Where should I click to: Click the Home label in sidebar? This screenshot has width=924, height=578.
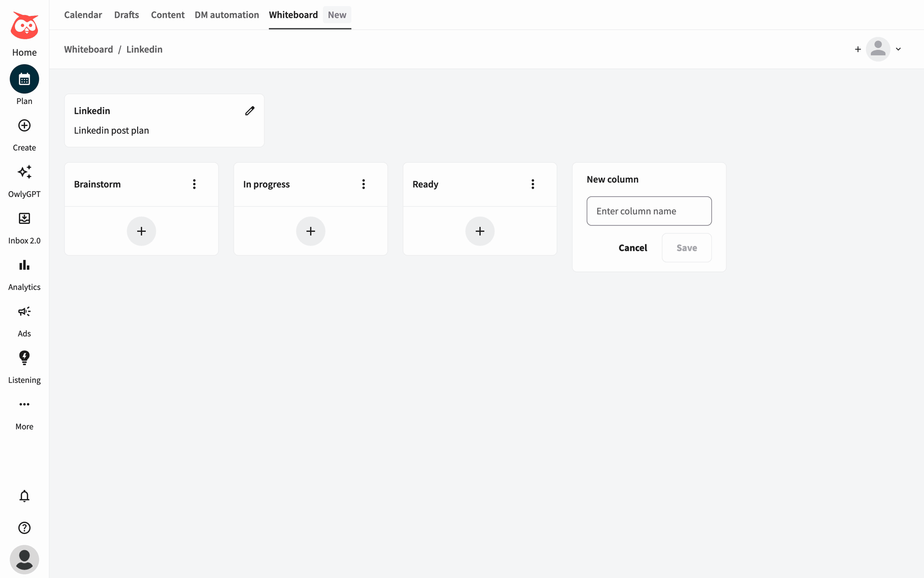[24, 53]
